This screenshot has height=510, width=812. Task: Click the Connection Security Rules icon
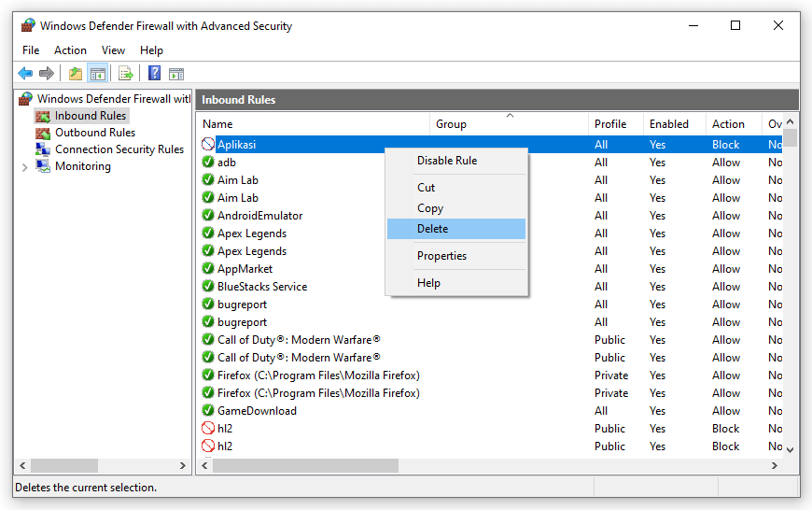click(42, 149)
